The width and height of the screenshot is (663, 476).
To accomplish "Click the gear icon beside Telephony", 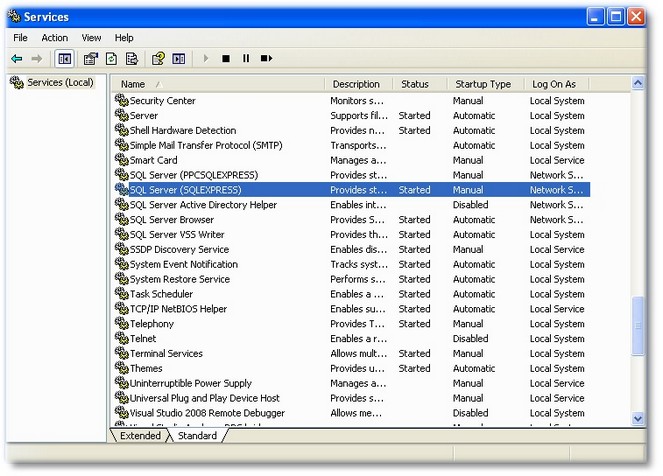I will pyautogui.click(x=122, y=324).
